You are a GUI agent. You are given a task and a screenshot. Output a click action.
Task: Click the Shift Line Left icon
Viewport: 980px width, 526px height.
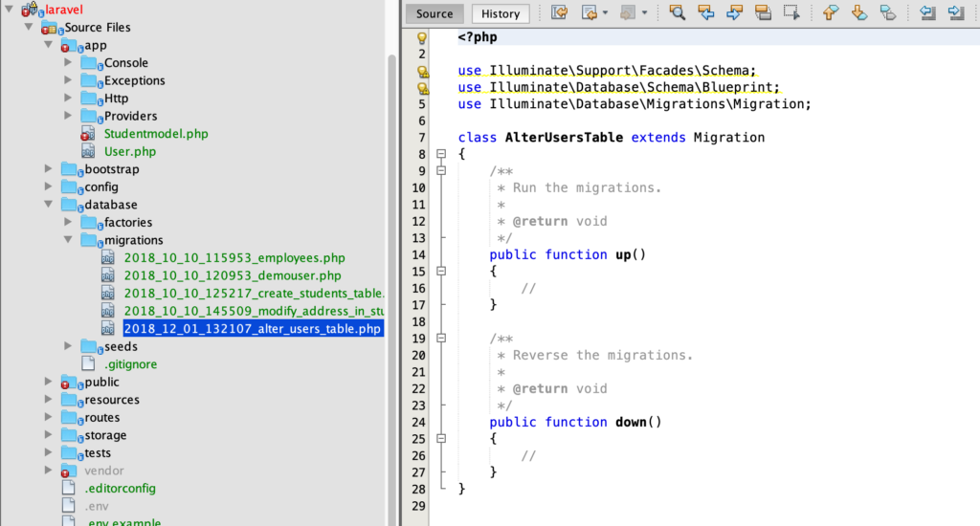[927, 13]
